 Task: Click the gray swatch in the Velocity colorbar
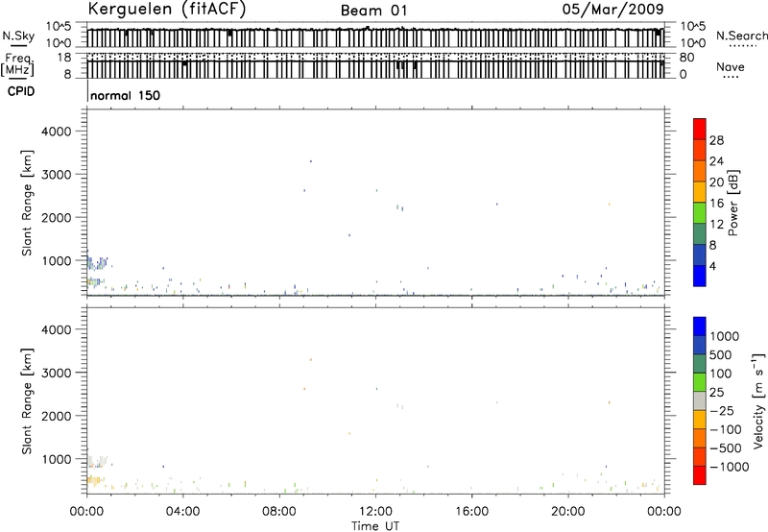(700, 401)
